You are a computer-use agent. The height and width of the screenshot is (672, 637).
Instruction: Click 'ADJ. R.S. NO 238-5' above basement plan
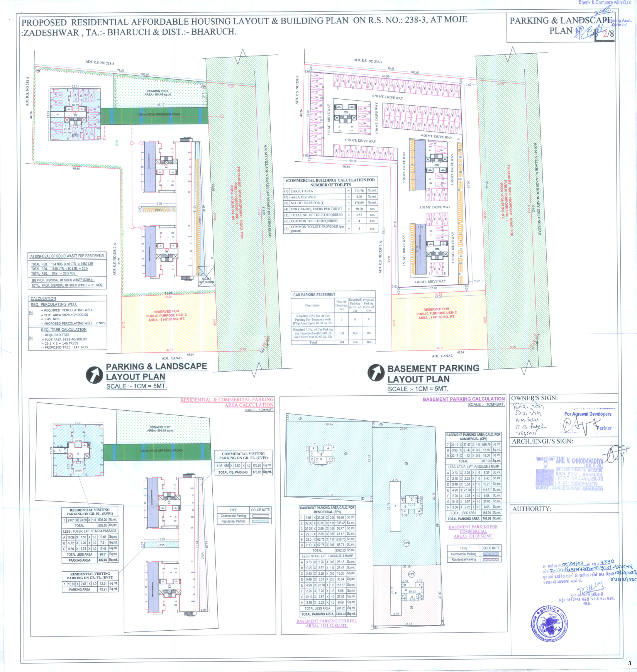pyautogui.click(x=368, y=61)
